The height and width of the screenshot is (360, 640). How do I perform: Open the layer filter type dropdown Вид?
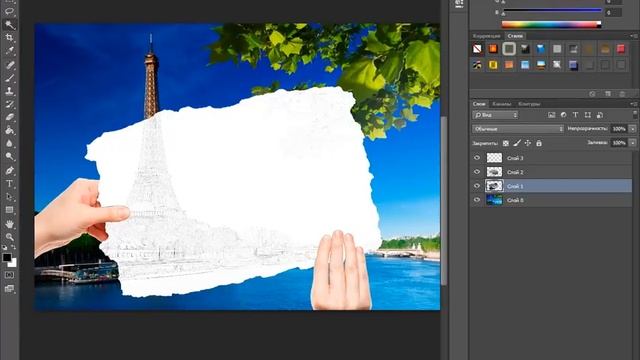pyautogui.click(x=495, y=115)
